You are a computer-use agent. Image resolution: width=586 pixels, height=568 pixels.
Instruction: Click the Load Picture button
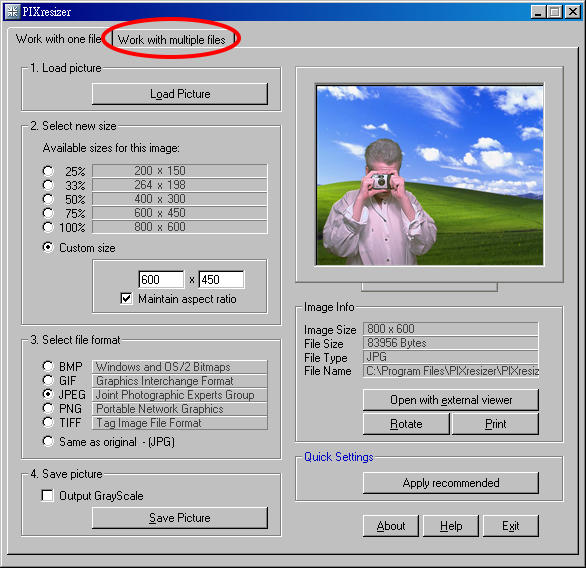tap(180, 94)
